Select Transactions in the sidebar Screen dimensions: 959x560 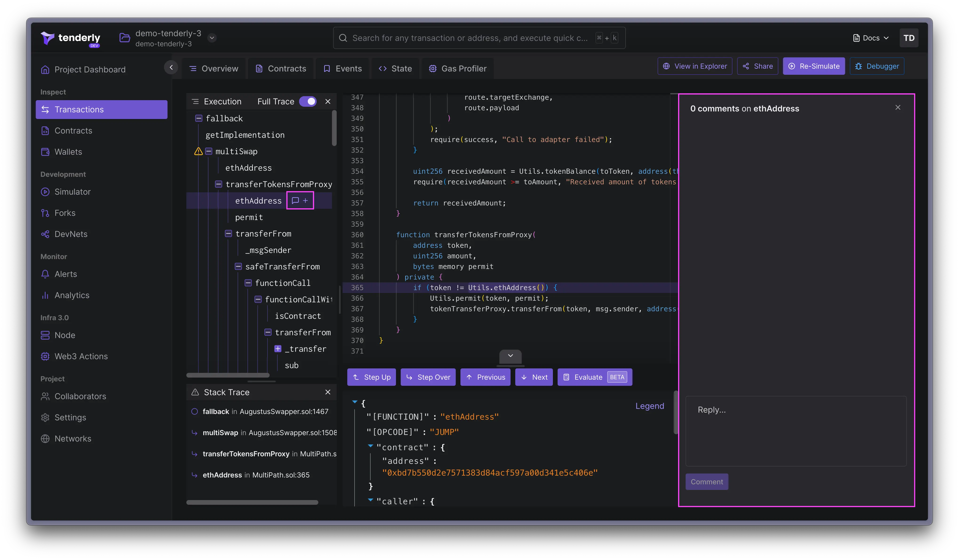101,110
